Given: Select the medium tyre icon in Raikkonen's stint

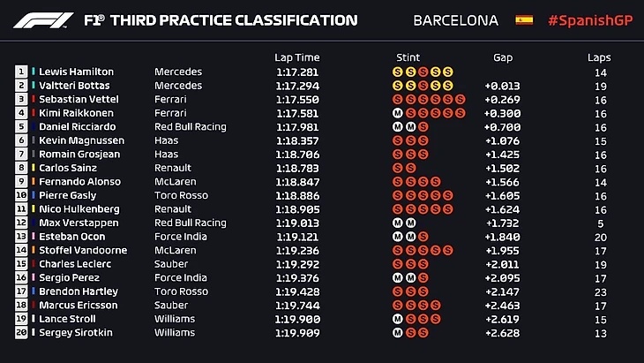Looking at the screenshot, I should (398, 113).
